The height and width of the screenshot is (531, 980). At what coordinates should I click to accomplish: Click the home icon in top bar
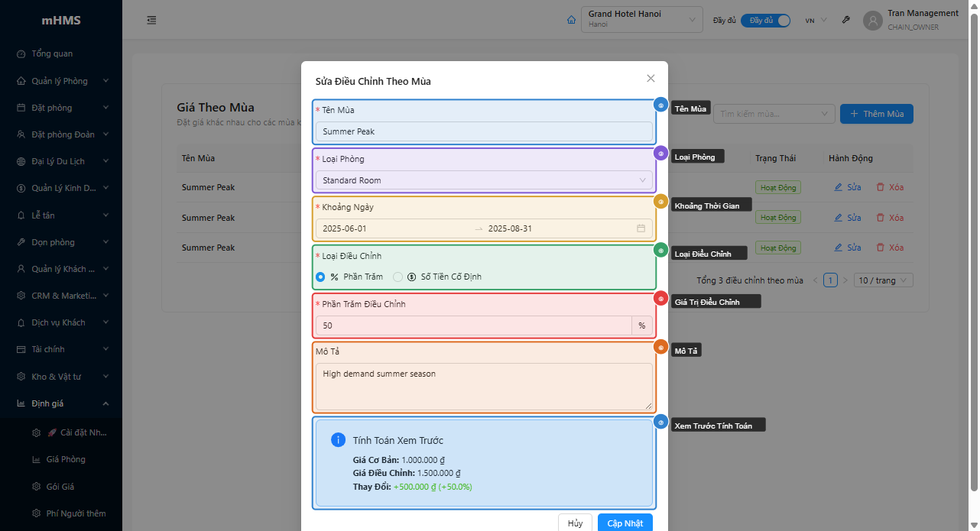[x=571, y=20]
